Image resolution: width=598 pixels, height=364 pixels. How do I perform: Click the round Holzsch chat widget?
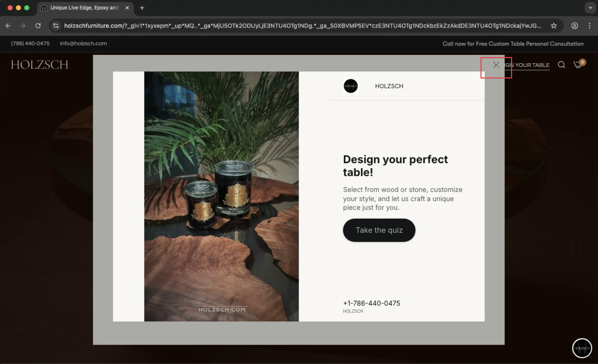pyautogui.click(x=582, y=348)
